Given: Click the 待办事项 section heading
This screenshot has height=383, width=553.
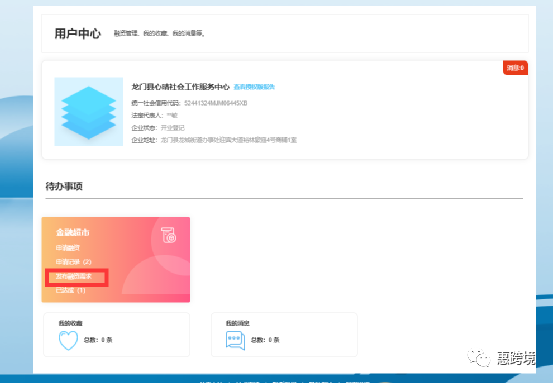Looking at the screenshot, I should pos(64,186).
